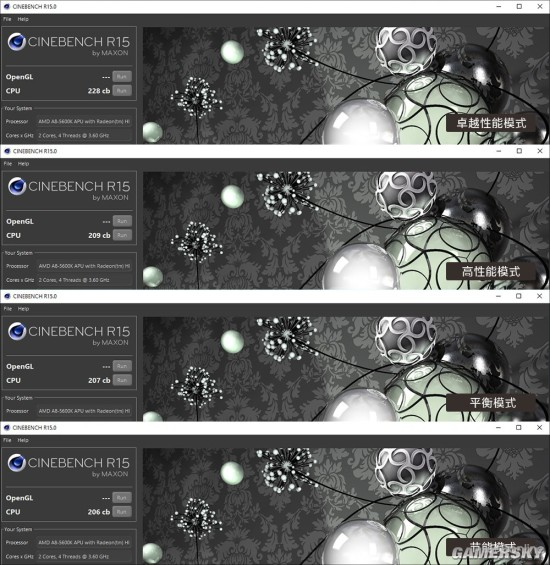The width and height of the screenshot is (550, 565).
Task: Open Help menu in the 209 cb window
Action: click(23, 164)
